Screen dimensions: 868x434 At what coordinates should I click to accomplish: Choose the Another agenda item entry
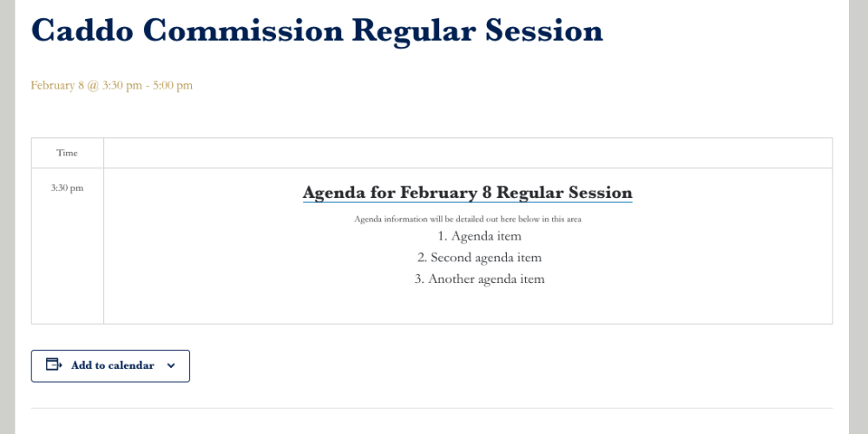coord(479,279)
